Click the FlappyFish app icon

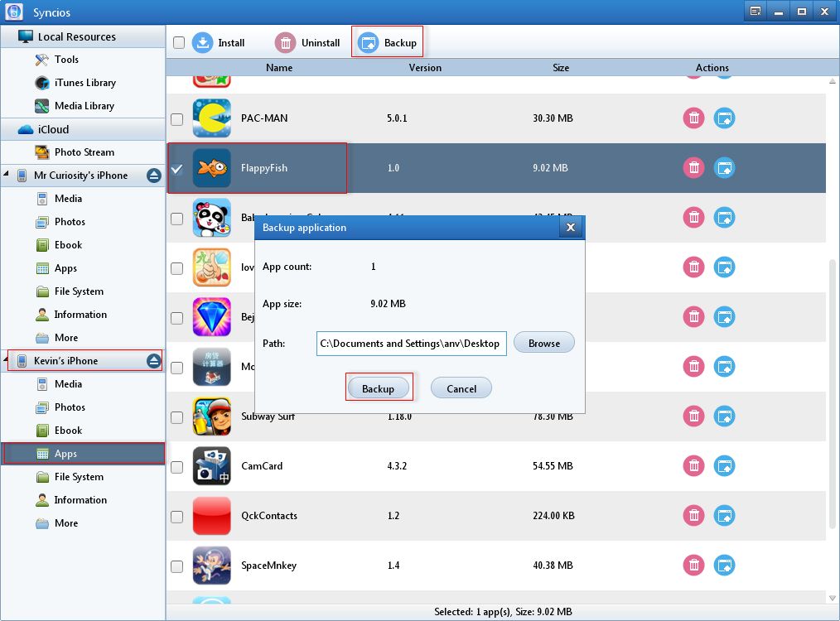click(x=211, y=167)
